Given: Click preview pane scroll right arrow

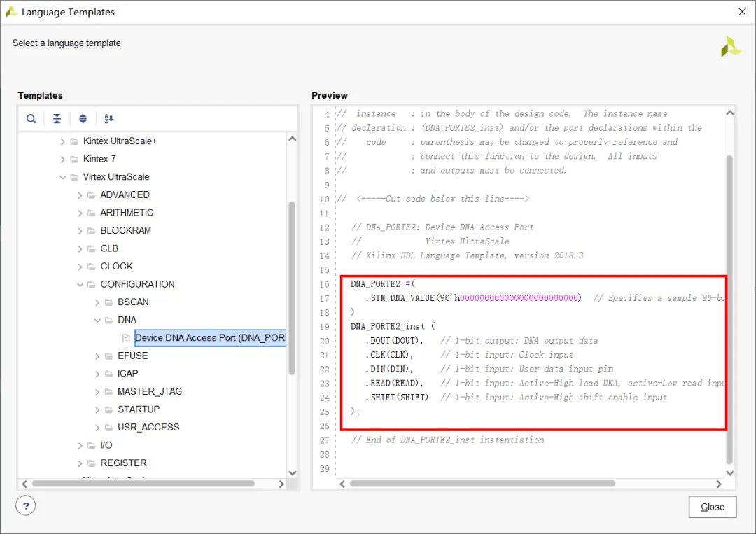Looking at the screenshot, I should coord(719,484).
